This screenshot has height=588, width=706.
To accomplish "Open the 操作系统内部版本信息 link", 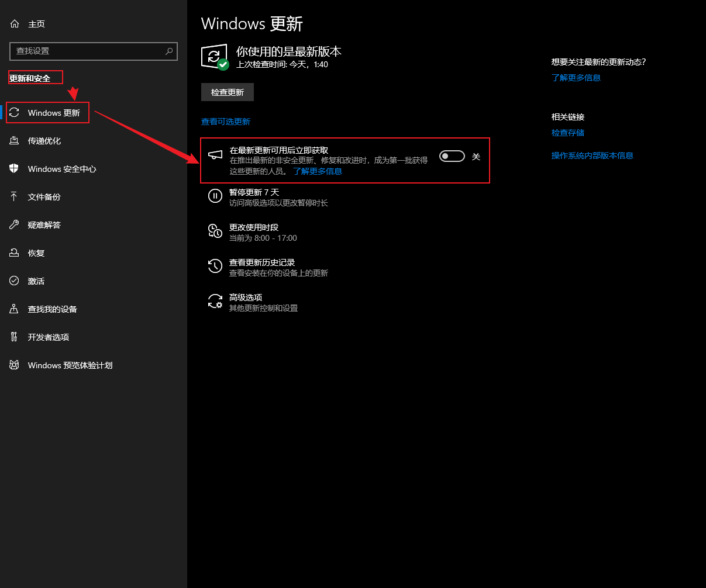I will click(593, 155).
